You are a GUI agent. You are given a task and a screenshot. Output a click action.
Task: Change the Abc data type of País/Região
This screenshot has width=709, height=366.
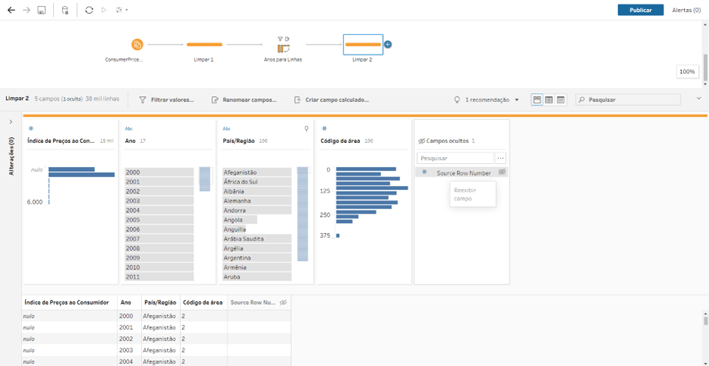[x=227, y=129]
